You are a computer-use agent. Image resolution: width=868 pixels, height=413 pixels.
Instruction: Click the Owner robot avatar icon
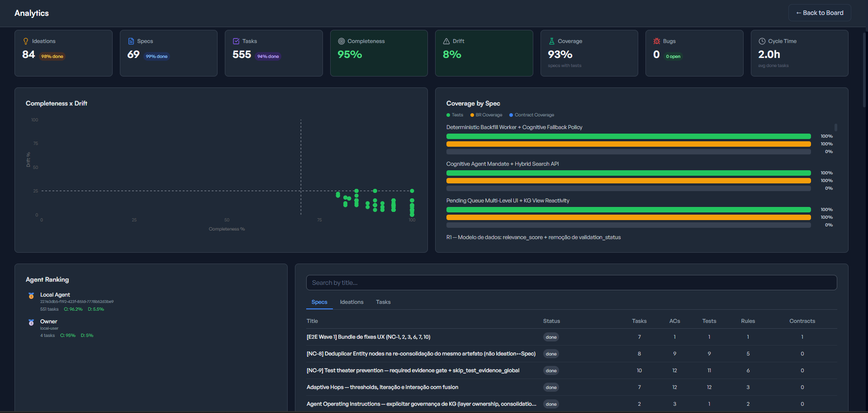click(x=31, y=322)
